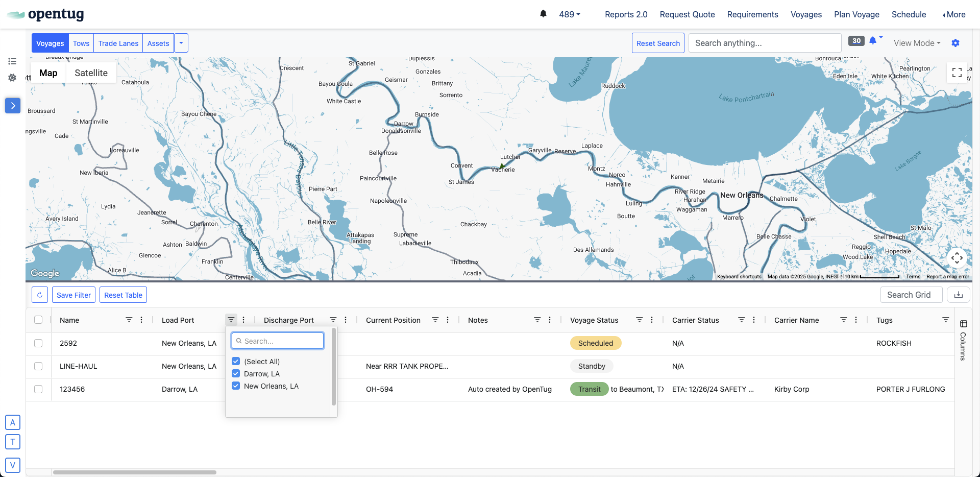The width and height of the screenshot is (980, 477).
Task: Click the Reset Search button
Action: (657, 43)
